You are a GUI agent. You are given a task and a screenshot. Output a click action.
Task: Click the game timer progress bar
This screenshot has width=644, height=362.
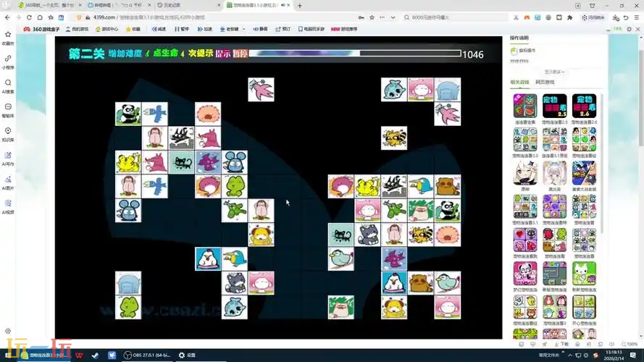coord(355,54)
